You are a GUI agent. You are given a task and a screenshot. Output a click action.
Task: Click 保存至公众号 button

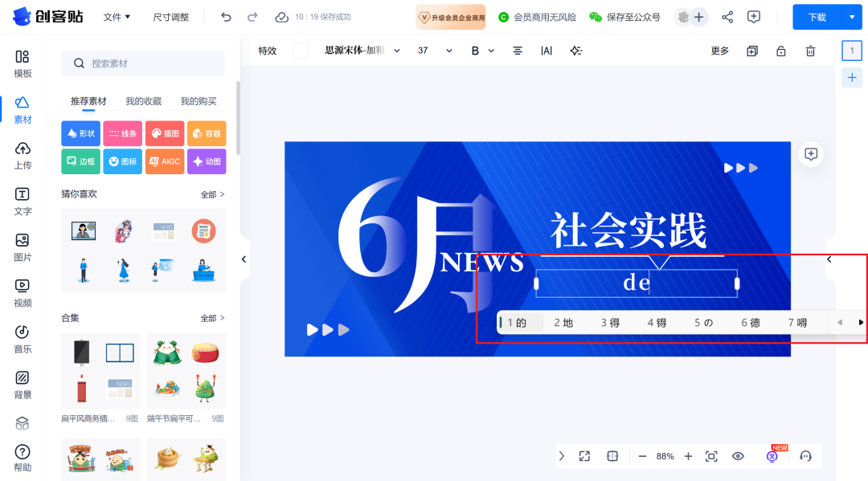pos(625,17)
